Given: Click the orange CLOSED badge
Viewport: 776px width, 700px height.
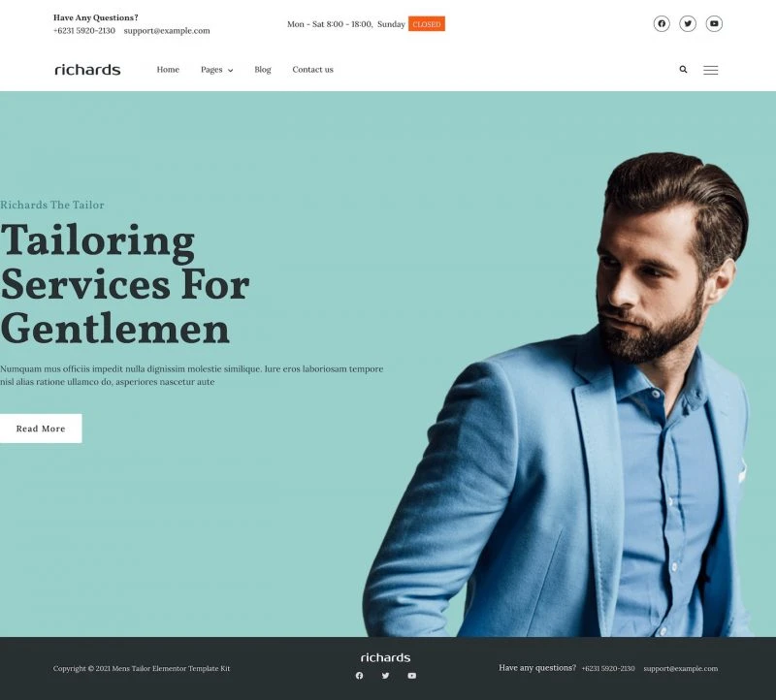Looking at the screenshot, I should click(x=427, y=23).
